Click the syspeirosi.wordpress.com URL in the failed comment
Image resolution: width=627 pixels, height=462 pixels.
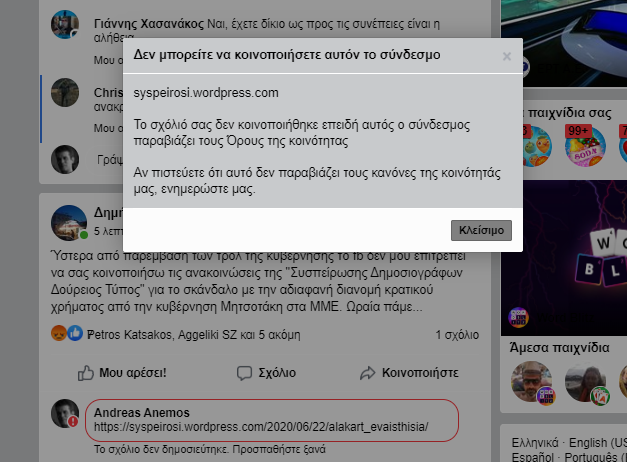pos(261,427)
